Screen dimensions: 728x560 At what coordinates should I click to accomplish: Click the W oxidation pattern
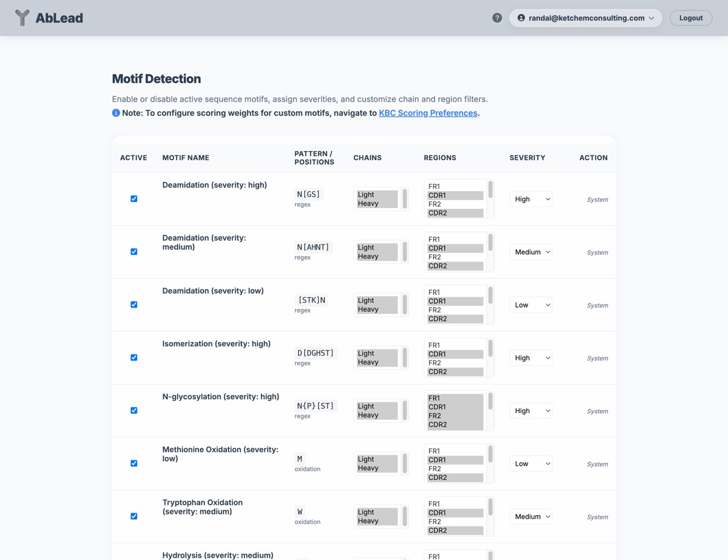point(300,511)
